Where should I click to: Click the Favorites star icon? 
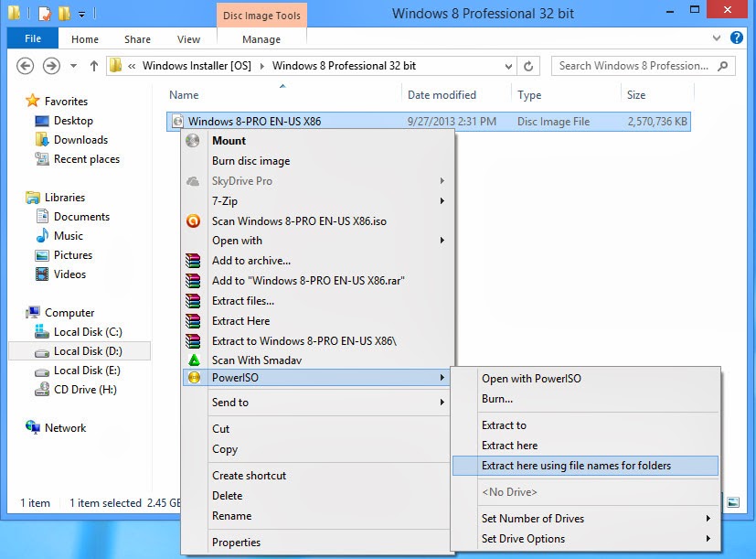pyautogui.click(x=32, y=101)
